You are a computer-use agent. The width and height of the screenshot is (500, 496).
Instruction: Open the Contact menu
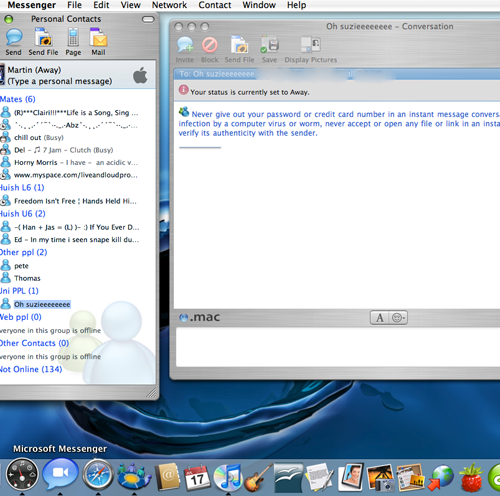(215, 5)
